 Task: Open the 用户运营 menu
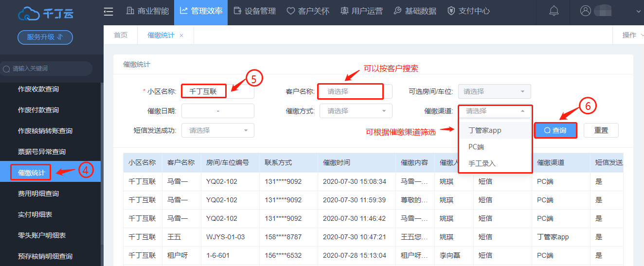[x=361, y=11]
